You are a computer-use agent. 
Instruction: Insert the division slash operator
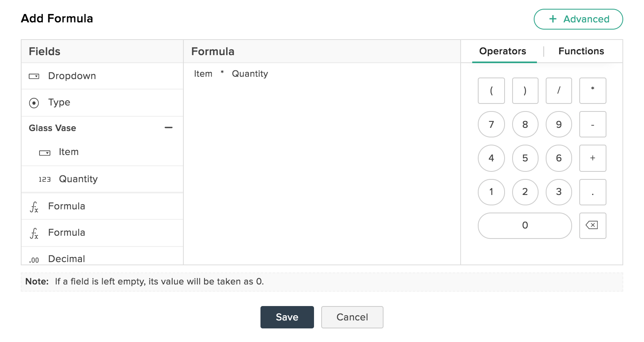tap(559, 91)
